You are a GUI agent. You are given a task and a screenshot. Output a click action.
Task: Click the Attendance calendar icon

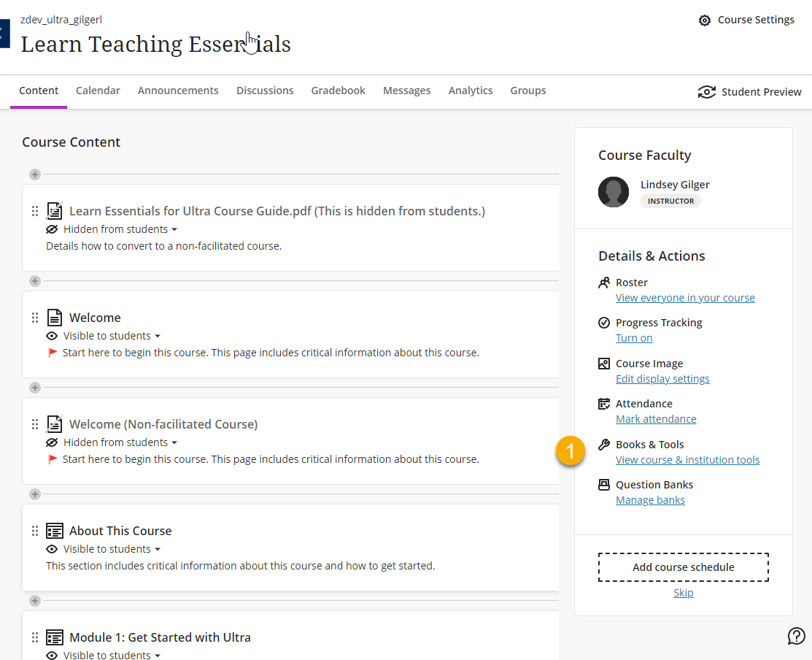604,404
